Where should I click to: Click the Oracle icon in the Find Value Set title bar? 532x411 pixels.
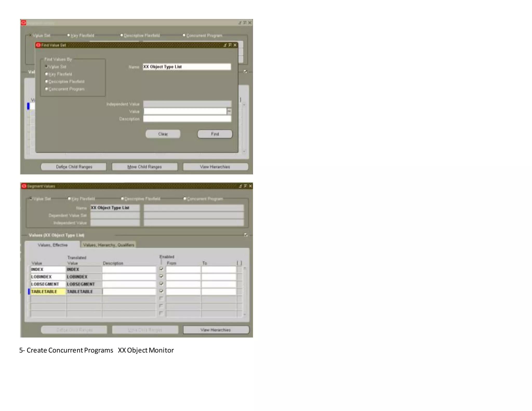pyautogui.click(x=38, y=45)
